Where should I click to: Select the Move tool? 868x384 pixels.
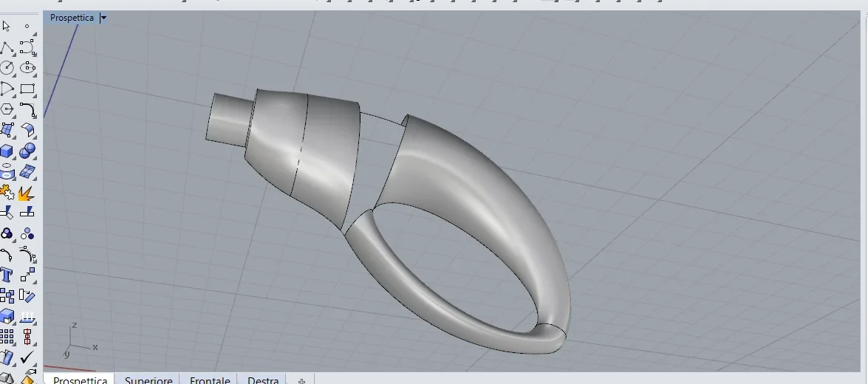tap(27, 275)
